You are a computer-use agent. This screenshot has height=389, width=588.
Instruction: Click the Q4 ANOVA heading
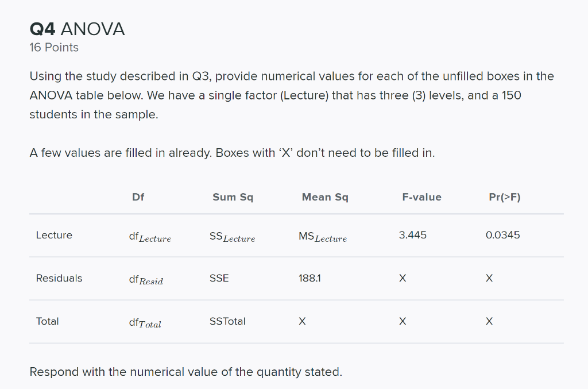(77, 29)
